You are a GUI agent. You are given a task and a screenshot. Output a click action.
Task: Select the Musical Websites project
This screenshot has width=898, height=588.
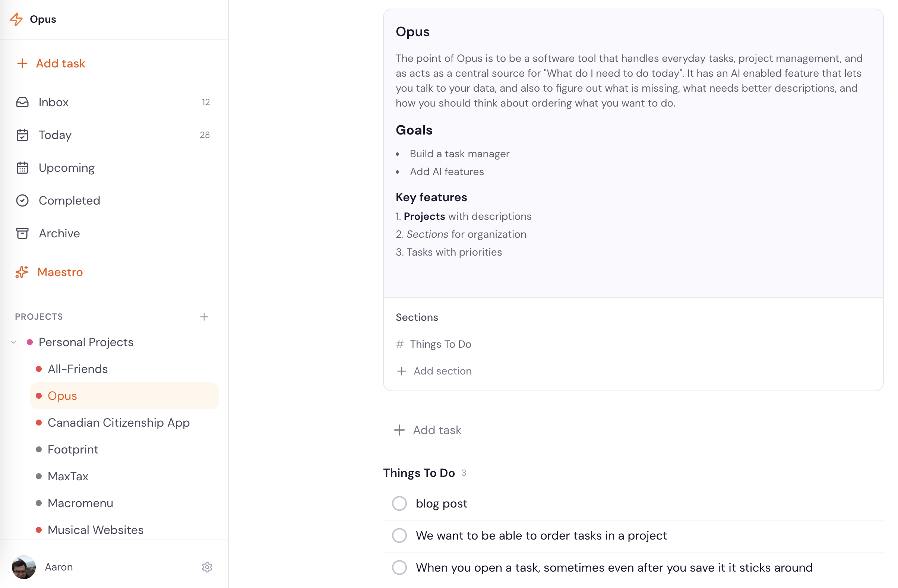pos(95,529)
